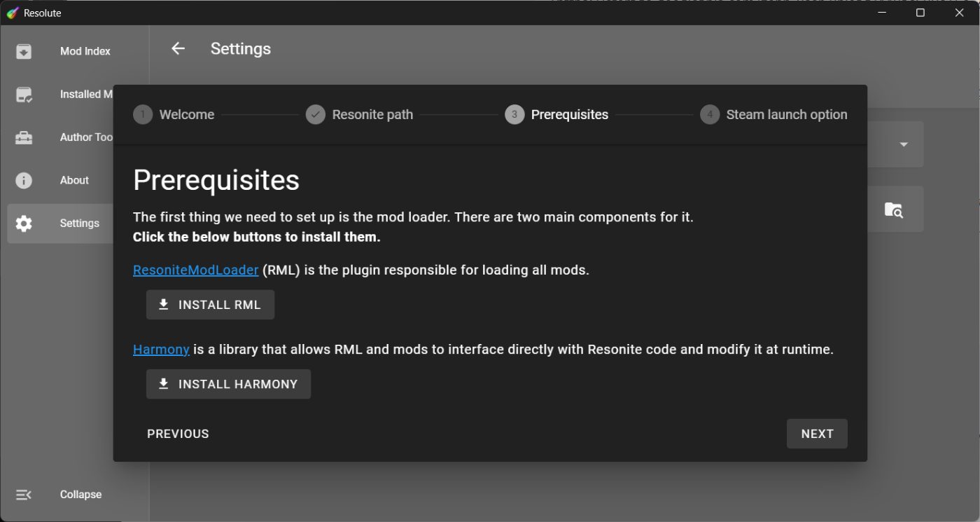The image size is (980, 522).
Task: Click the Install RML button
Action: pos(210,305)
